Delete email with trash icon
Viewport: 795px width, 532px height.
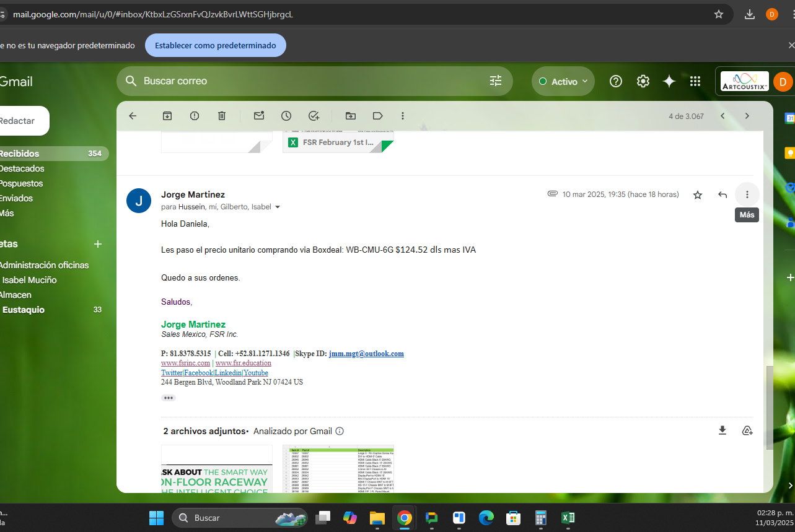point(222,116)
